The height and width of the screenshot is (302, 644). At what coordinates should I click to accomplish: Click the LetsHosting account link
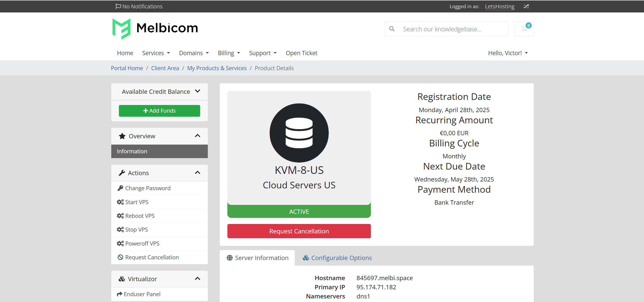point(500,6)
